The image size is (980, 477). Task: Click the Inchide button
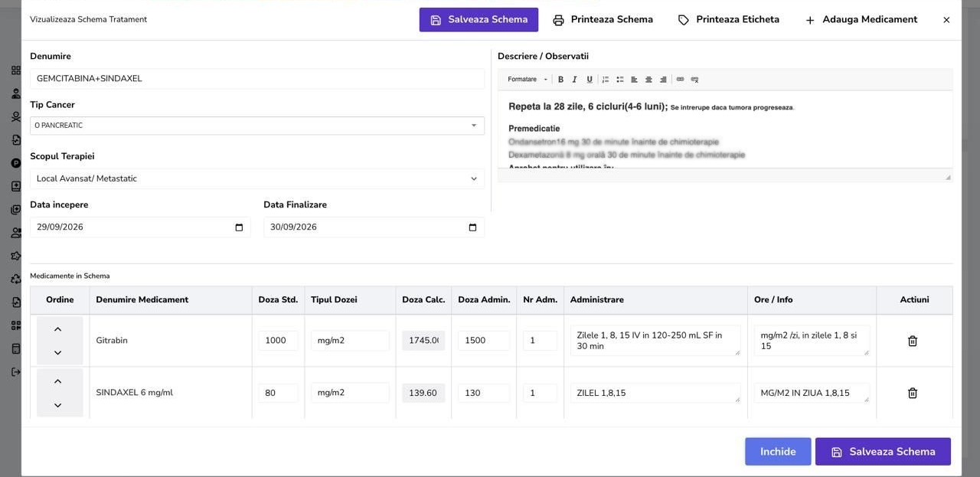point(778,452)
